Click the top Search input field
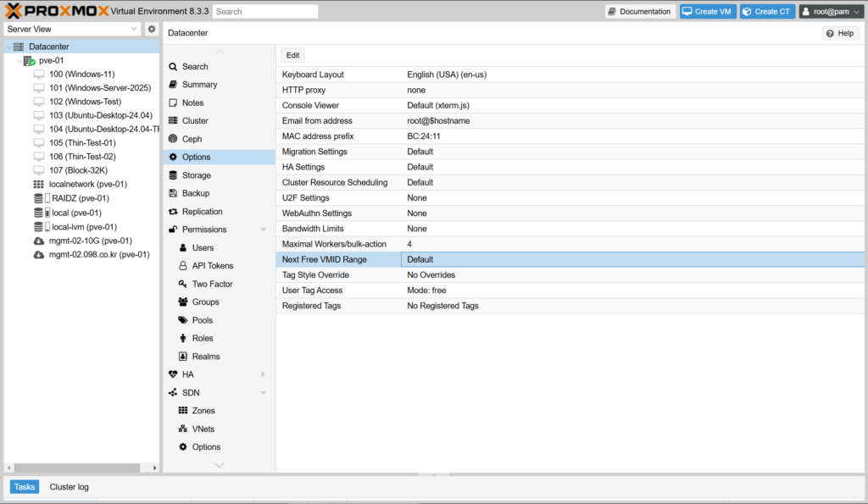The image size is (868, 504). (265, 12)
